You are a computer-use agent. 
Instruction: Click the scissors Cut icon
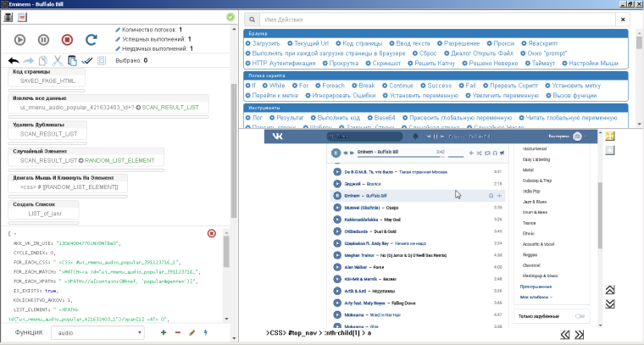pyautogui.click(x=58, y=61)
